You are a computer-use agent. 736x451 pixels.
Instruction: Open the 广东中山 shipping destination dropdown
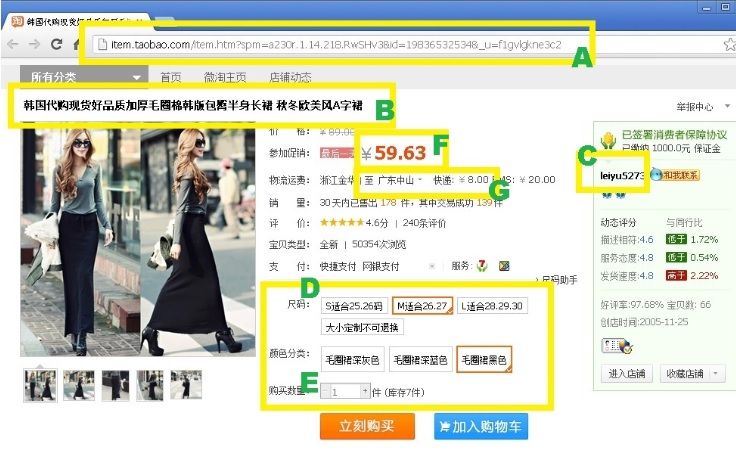(392, 180)
